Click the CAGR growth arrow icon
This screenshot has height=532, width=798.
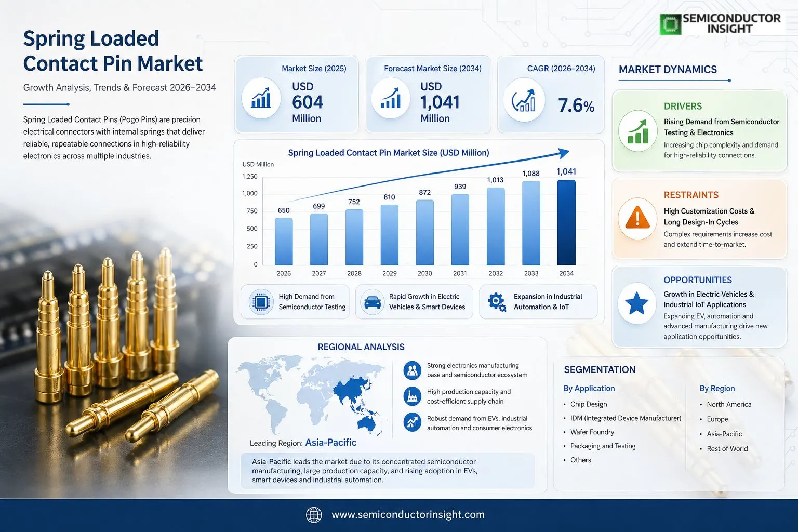(x=524, y=100)
